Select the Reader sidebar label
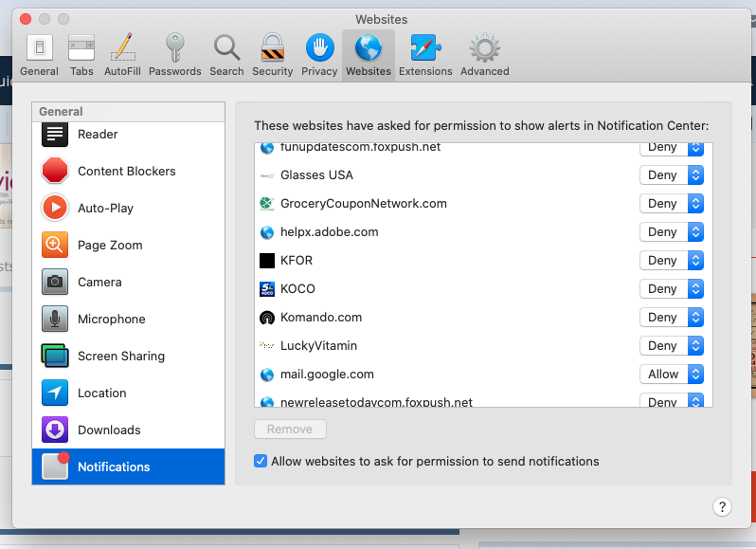 pyautogui.click(x=98, y=134)
